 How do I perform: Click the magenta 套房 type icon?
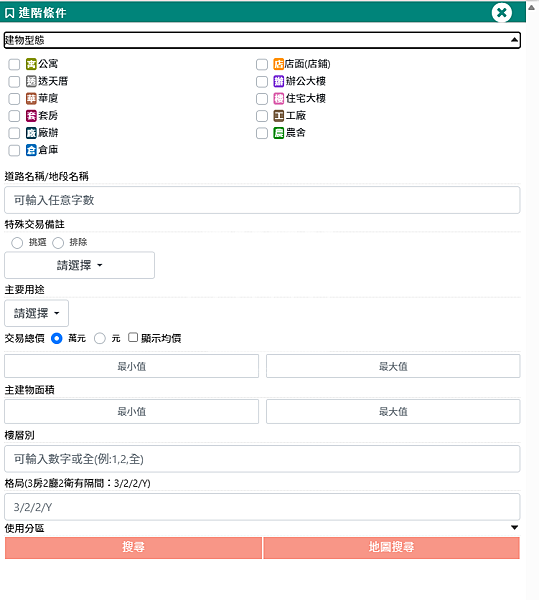point(31,116)
